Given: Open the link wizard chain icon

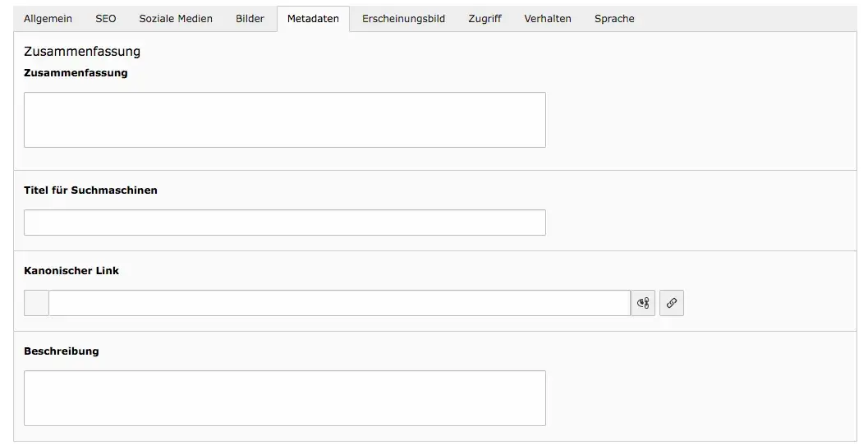Looking at the screenshot, I should 672,303.
